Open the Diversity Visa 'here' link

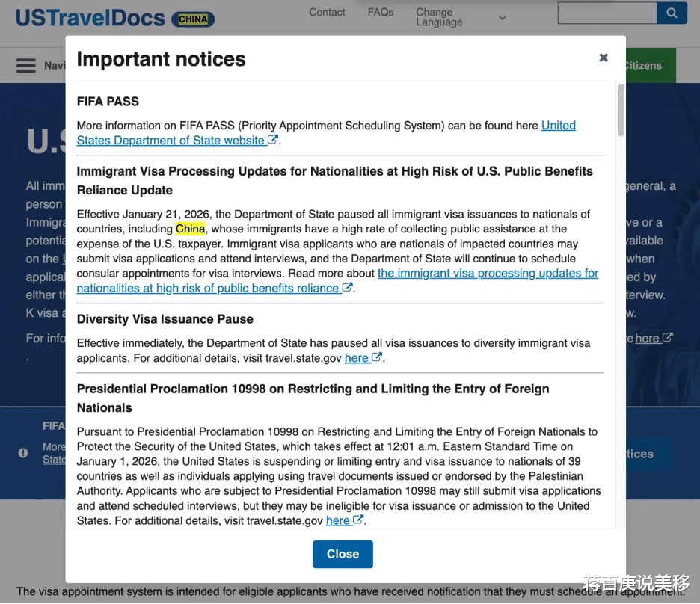tap(363, 358)
